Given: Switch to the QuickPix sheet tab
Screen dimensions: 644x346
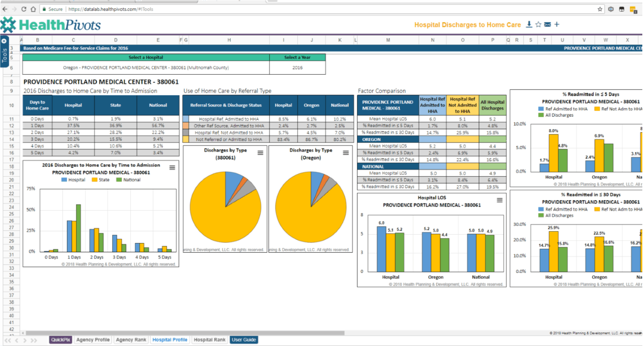Looking at the screenshot, I should click(60, 340).
